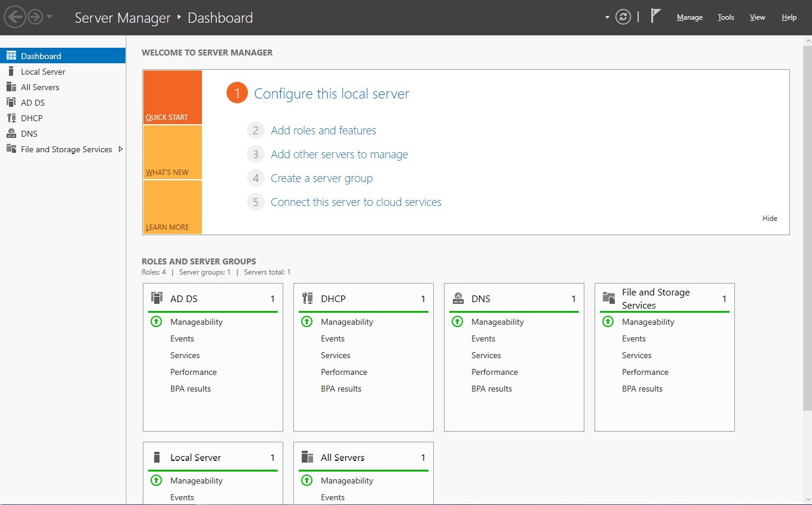Open Performance in File and Storage tile
The width and height of the screenshot is (812, 505).
tap(645, 372)
